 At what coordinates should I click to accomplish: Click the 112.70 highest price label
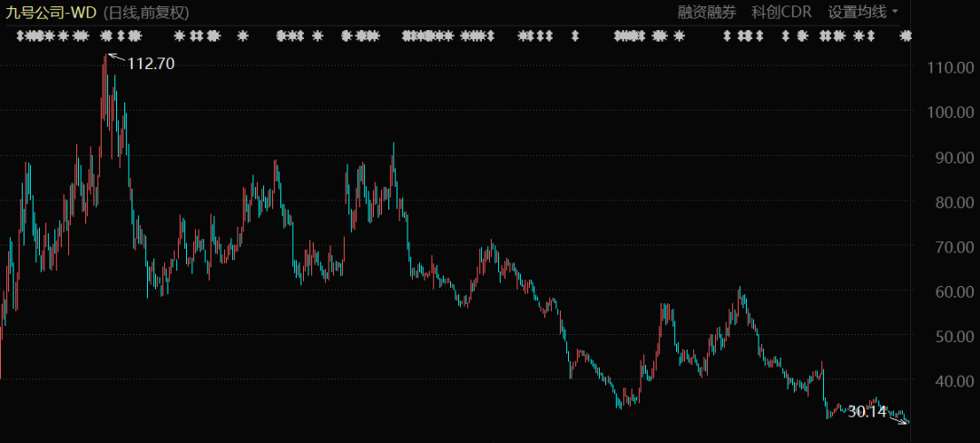click(x=151, y=64)
